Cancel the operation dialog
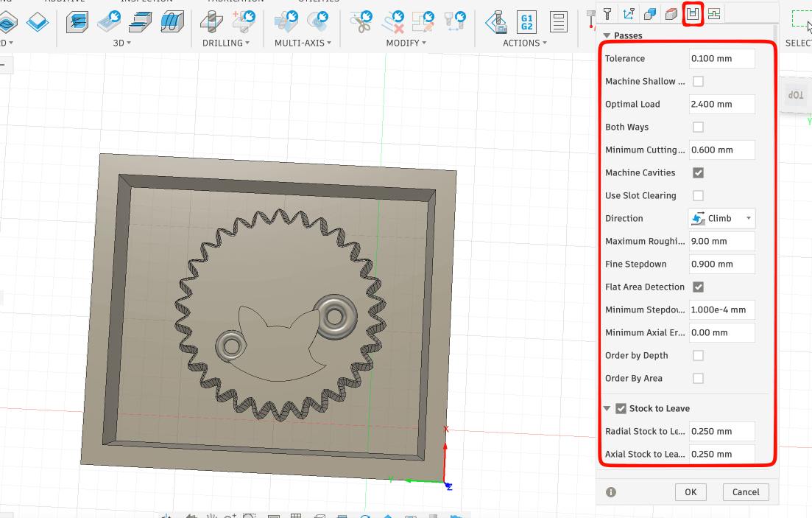812x518 pixels. pyautogui.click(x=746, y=492)
